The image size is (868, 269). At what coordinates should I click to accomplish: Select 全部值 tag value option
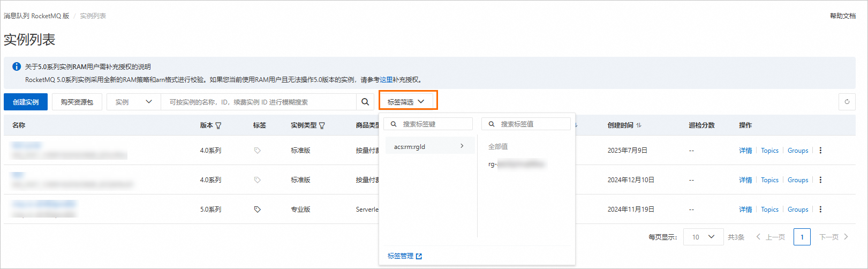tap(498, 146)
